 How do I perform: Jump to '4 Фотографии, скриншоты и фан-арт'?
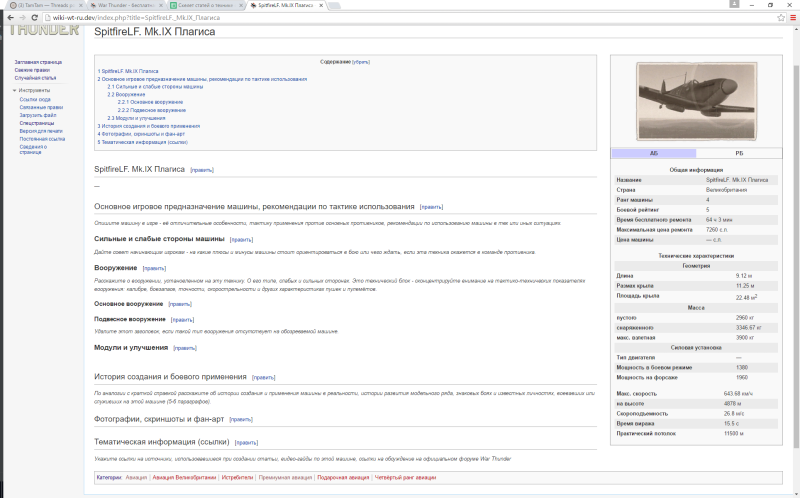point(141,134)
